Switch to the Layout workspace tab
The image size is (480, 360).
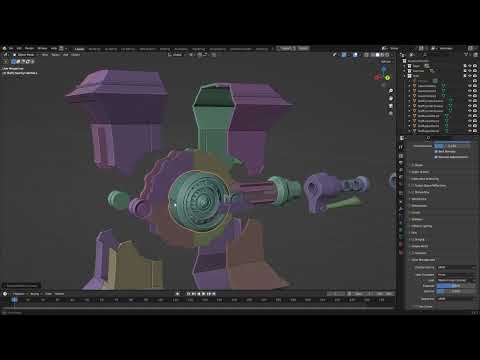tap(79, 49)
